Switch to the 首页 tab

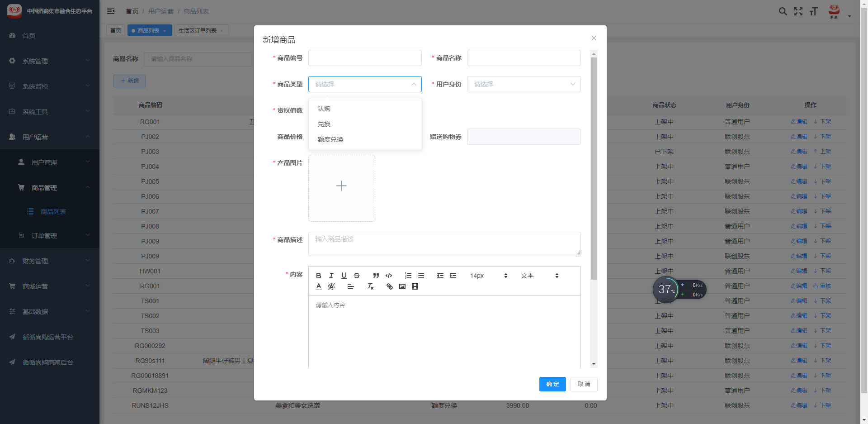[116, 31]
